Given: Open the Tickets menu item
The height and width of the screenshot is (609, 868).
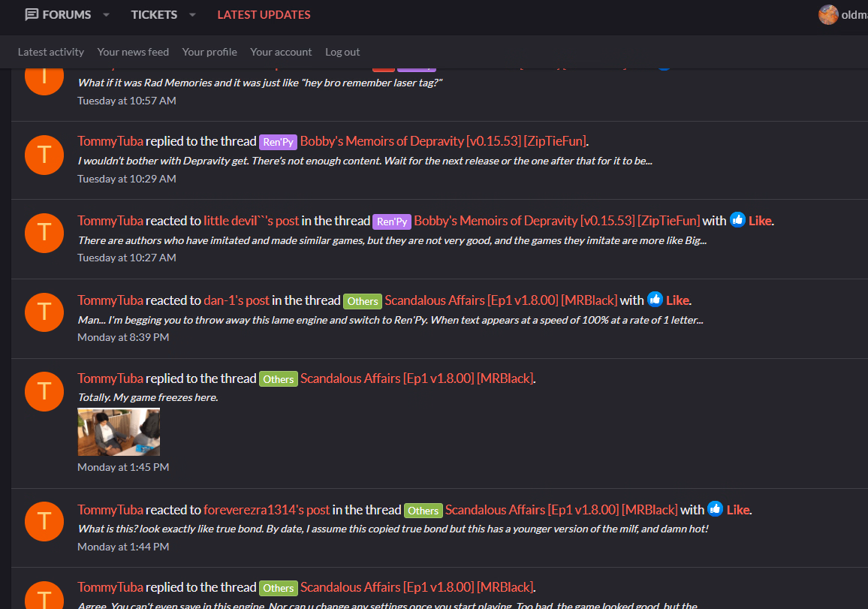Looking at the screenshot, I should (154, 15).
